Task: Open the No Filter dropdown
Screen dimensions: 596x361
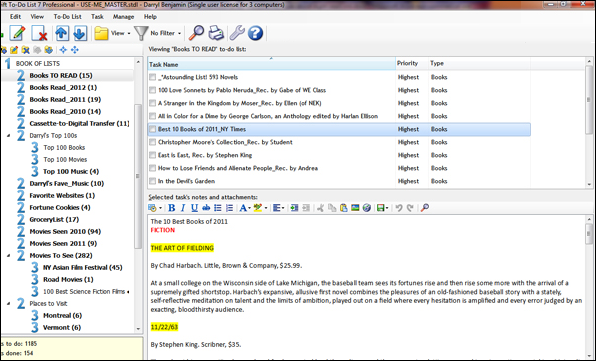Action: click(158, 33)
